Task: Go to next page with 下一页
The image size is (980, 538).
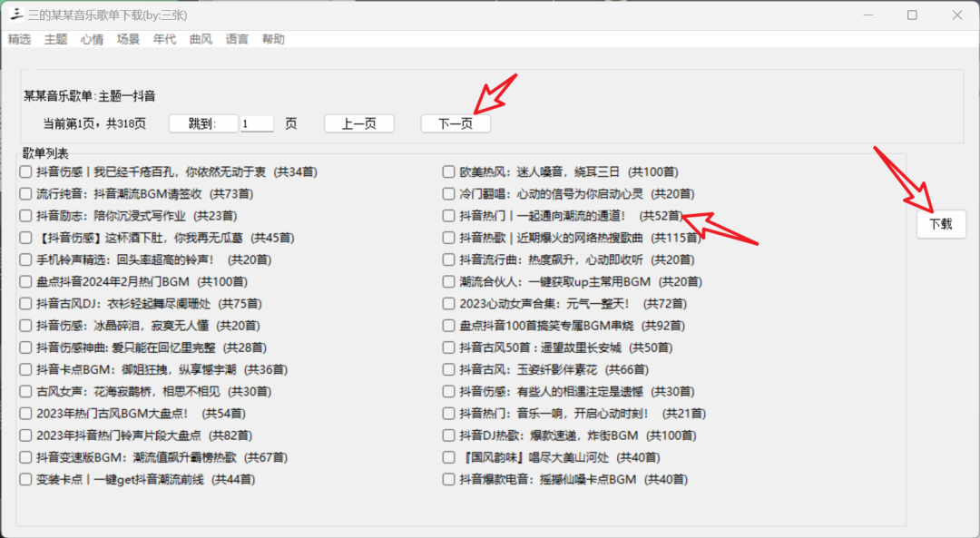Action: pos(456,123)
